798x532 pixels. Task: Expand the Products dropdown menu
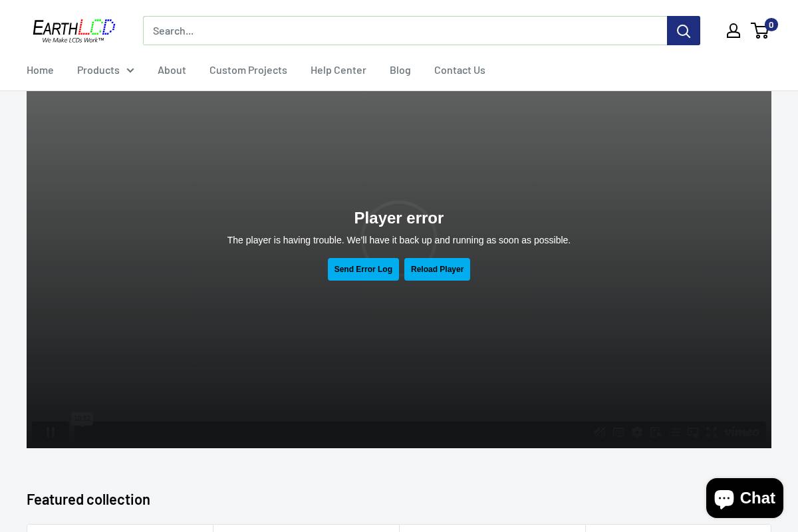(x=106, y=70)
